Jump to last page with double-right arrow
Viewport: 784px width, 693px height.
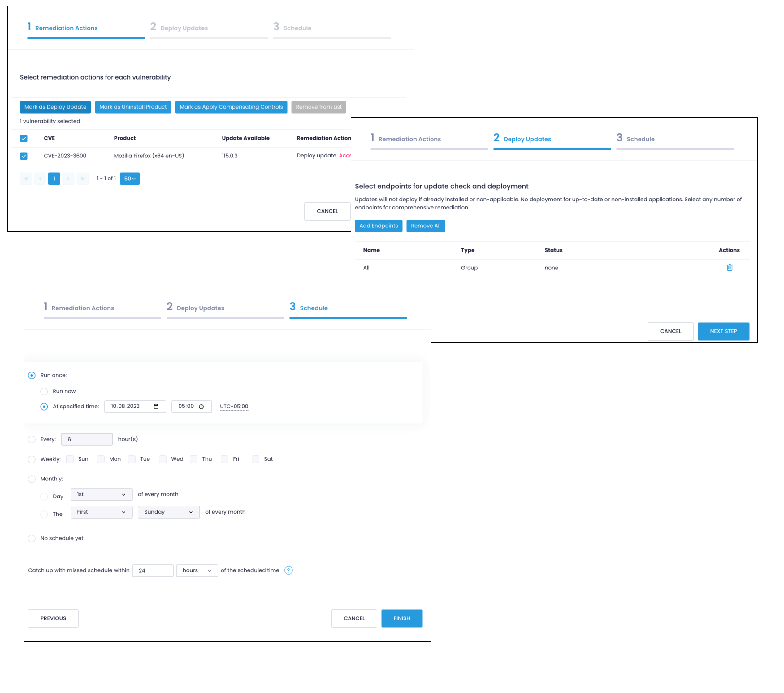[82, 179]
